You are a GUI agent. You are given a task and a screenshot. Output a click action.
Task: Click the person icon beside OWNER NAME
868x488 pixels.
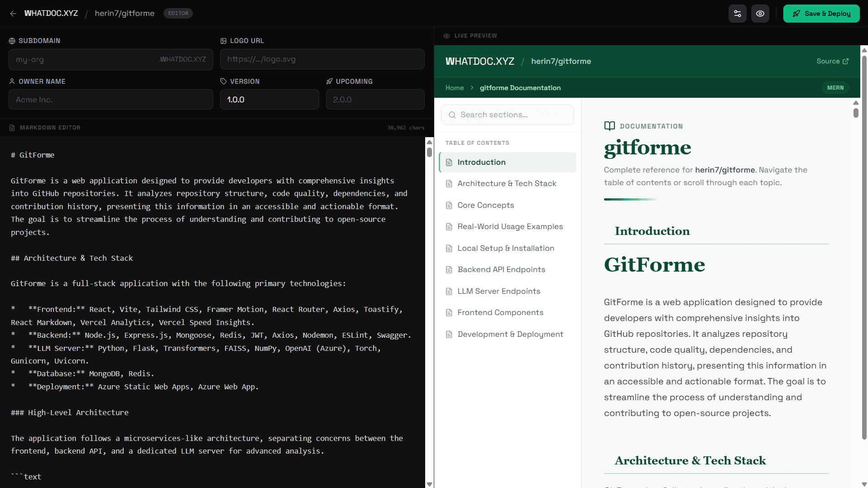pos(11,81)
